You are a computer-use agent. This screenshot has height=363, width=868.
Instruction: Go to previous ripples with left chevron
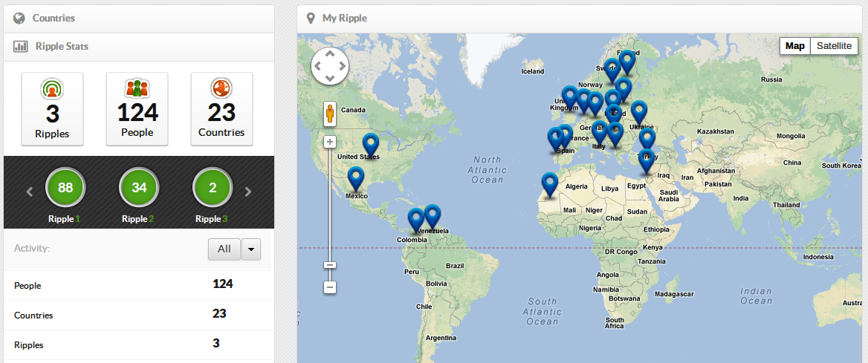tap(30, 192)
